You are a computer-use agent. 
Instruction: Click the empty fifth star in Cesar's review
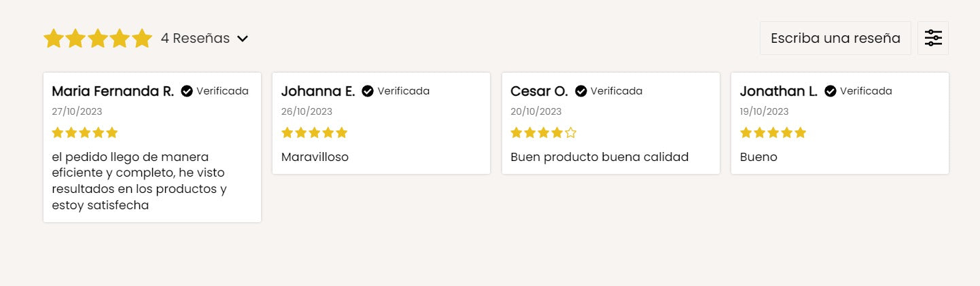pyautogui.click(x=571, y=132)
